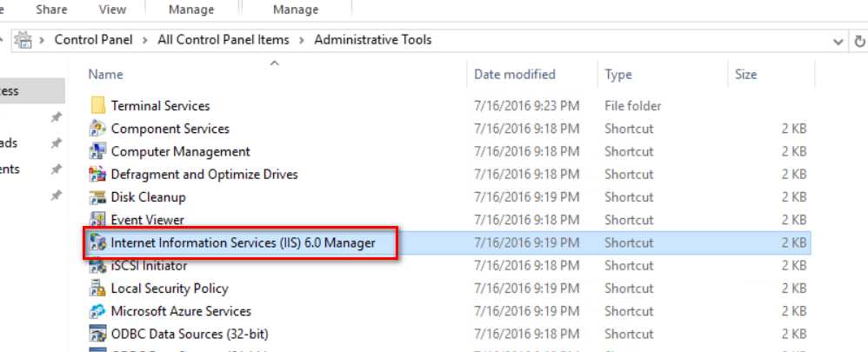Click the Disk Cleanup Shortcut type cell
Viewport: 868px width, 352px height.
[629, 197]
